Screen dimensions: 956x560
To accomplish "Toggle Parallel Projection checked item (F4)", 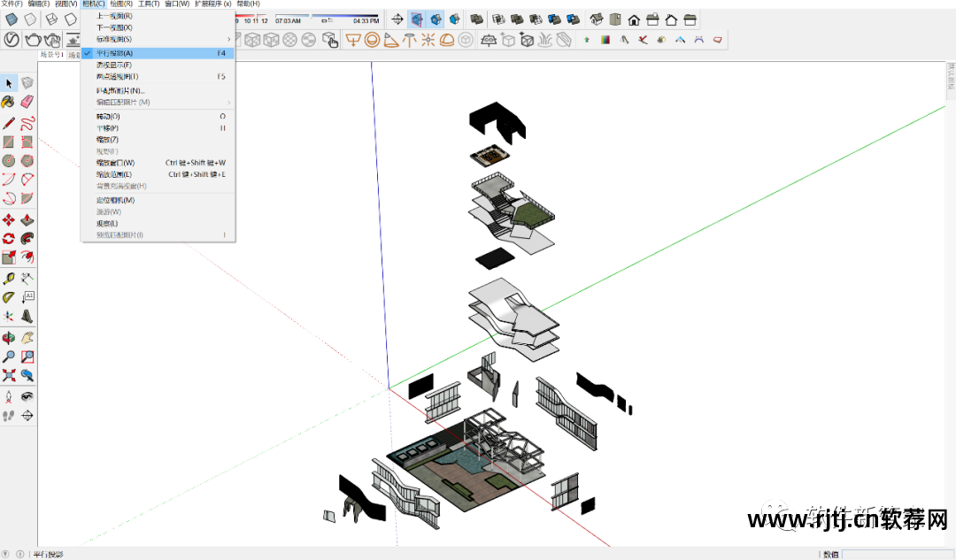I will click(x=158, y=53).
